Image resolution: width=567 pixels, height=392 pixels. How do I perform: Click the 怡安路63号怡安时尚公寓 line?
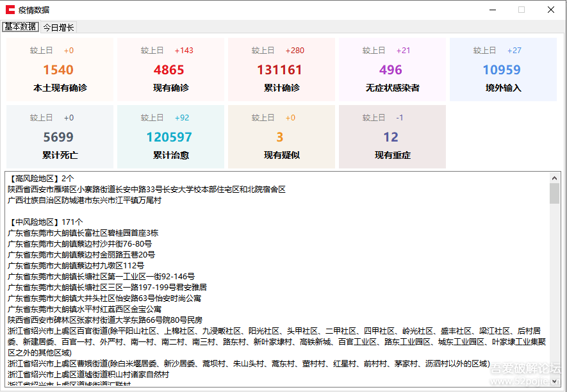click(104, 298)
